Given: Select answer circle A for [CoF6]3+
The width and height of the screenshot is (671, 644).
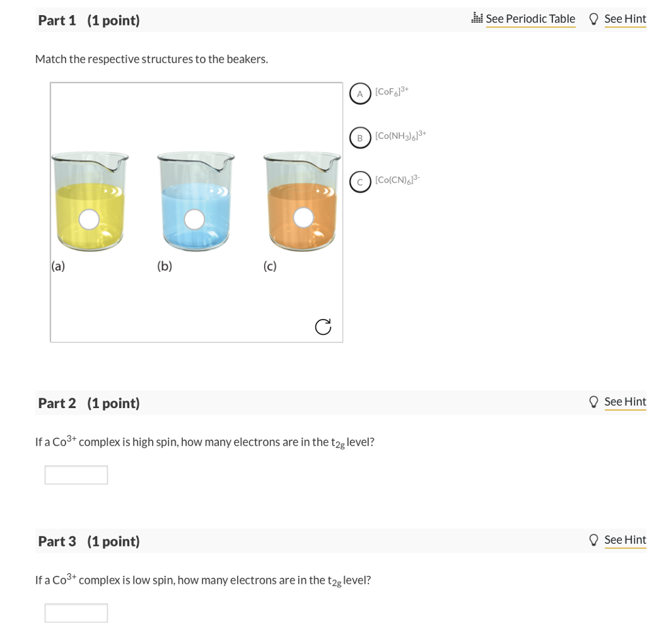Looking at the screenshot, I should click(x=359, y=93).
